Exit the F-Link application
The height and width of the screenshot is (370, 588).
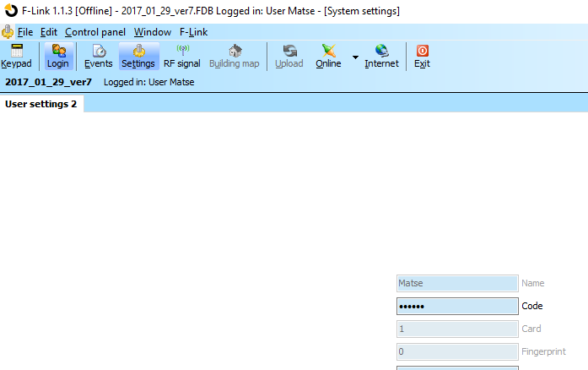(x=422, y=56)
